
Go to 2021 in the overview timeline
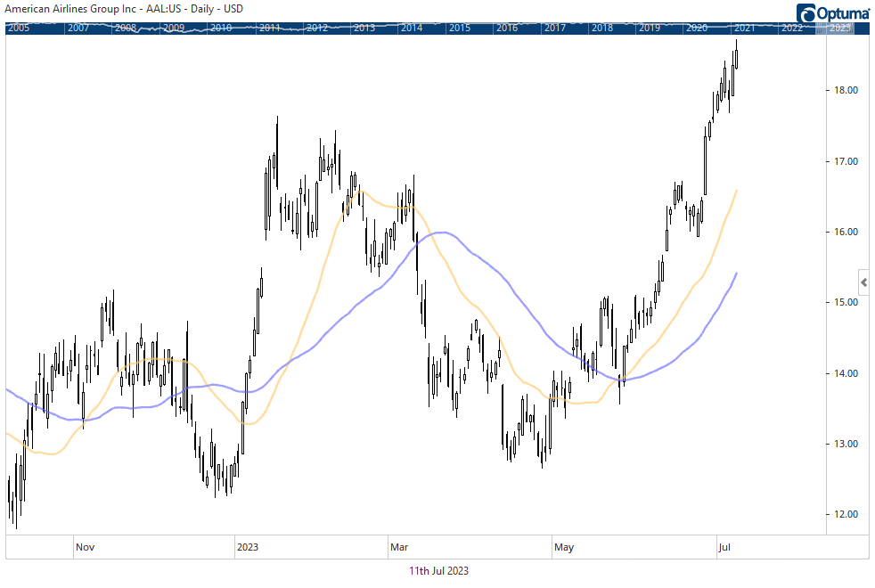[x=744, y=28]
